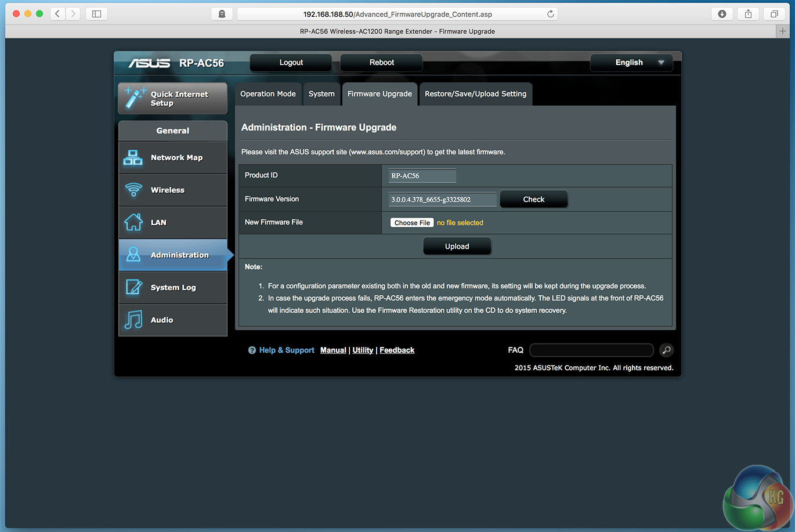Screen dimensions: 795x532
Task: Open Safari's downloads icon
Action: click(x=722, y=14)
